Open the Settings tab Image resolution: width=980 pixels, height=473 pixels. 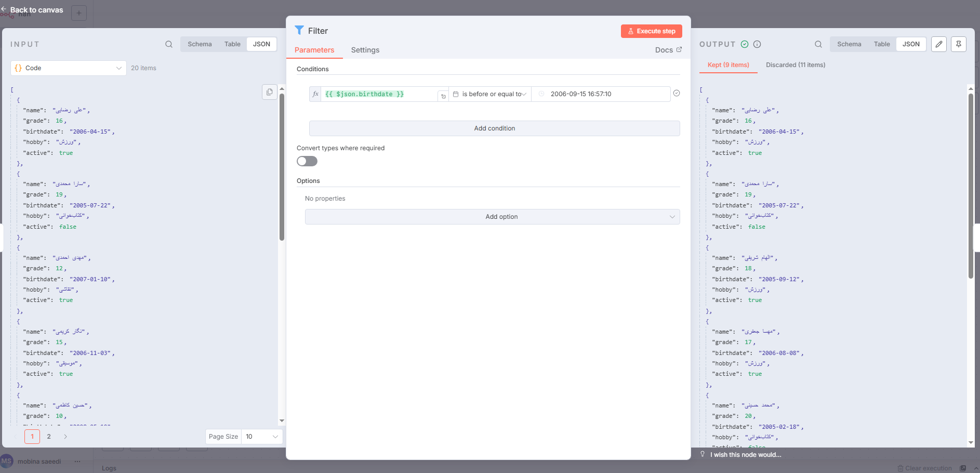coord(365,50)
